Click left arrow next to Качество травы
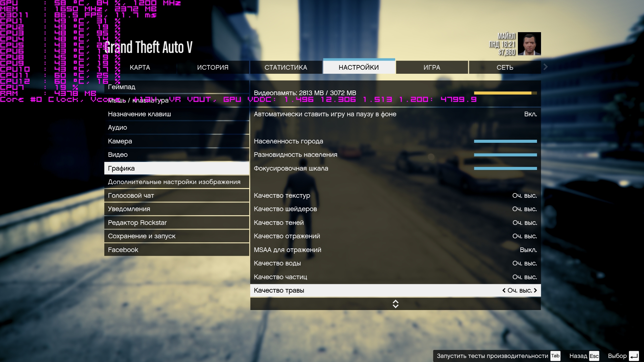The width and height of the screenshot is (644, 362). pos(504,291)
